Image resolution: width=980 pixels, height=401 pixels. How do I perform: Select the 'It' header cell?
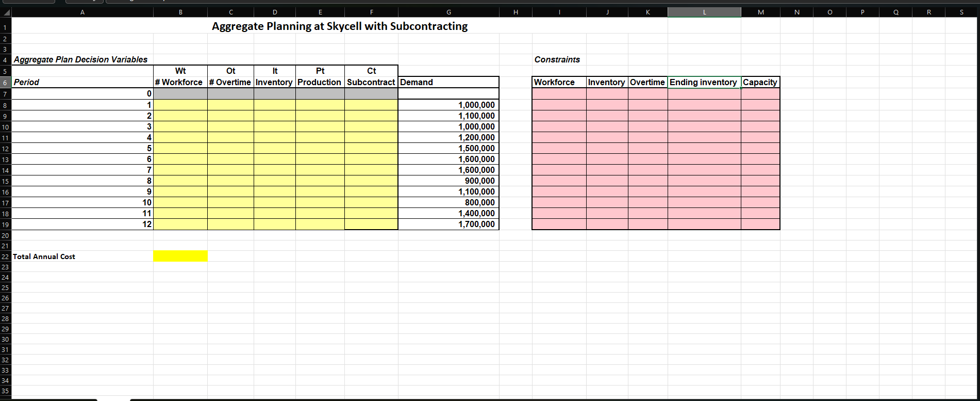[x=275, y=71]
